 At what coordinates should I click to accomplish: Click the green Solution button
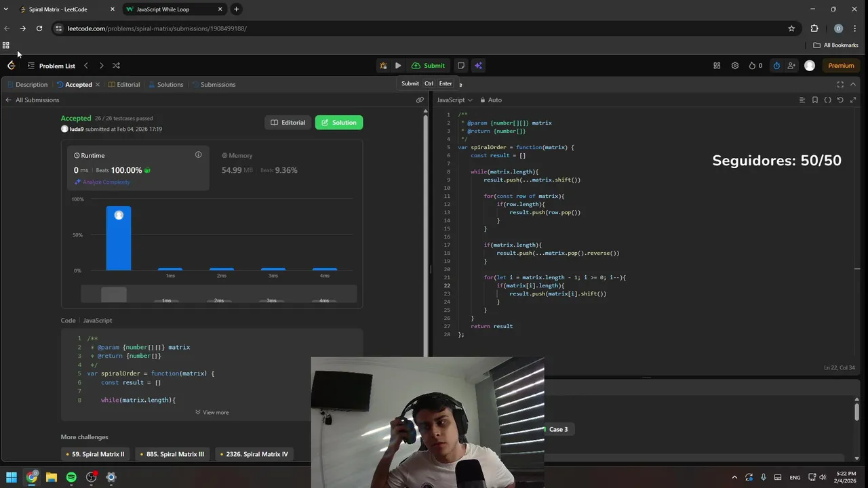pyautogui.click(x=339, y=123)
